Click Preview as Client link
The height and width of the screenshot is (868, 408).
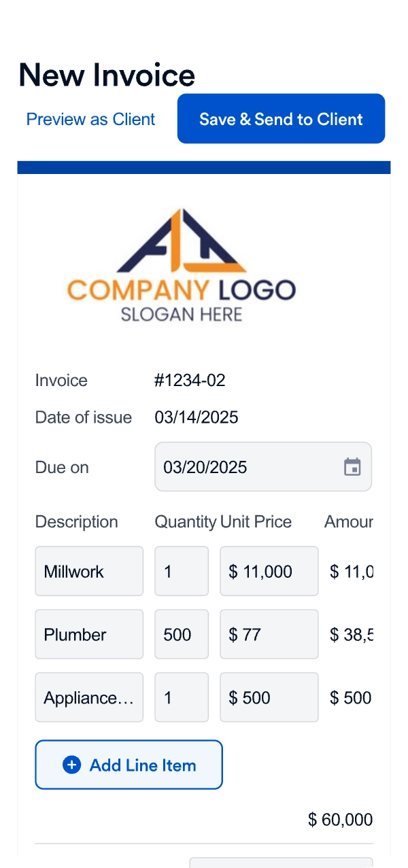(x=90, y=120)
